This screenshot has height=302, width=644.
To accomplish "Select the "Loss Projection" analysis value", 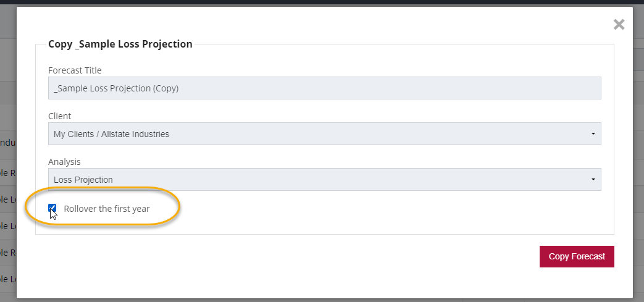I will (83, 180).
